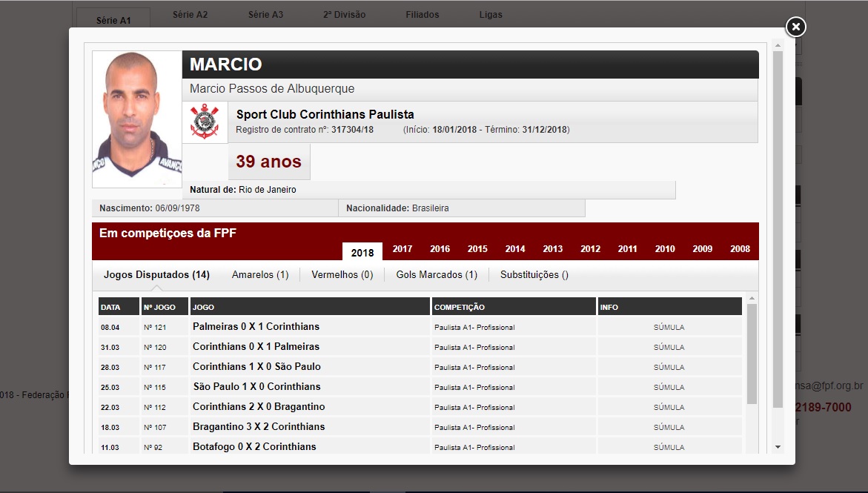
Task: Select the 2018 season tab
Action: point(362,252)
